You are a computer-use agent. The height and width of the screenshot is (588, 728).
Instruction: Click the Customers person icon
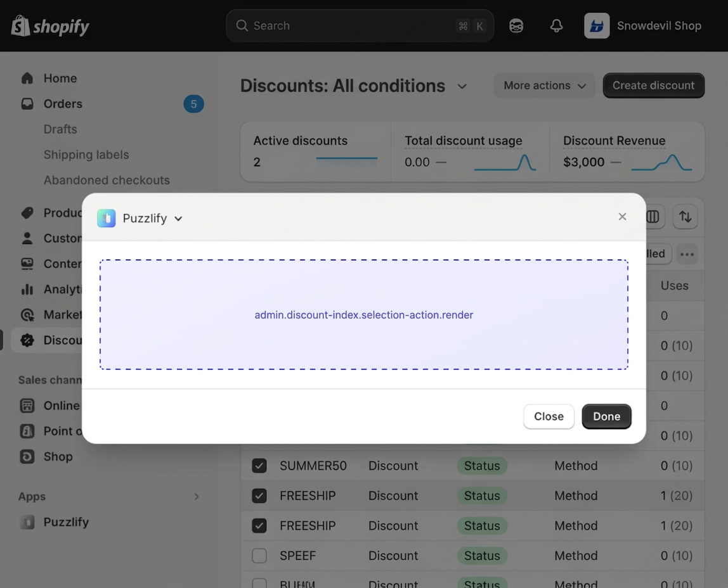point(27,238)
